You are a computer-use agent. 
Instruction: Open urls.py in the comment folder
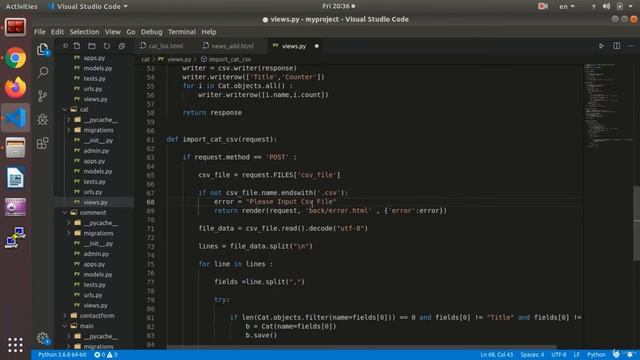[x=93, y=295]
